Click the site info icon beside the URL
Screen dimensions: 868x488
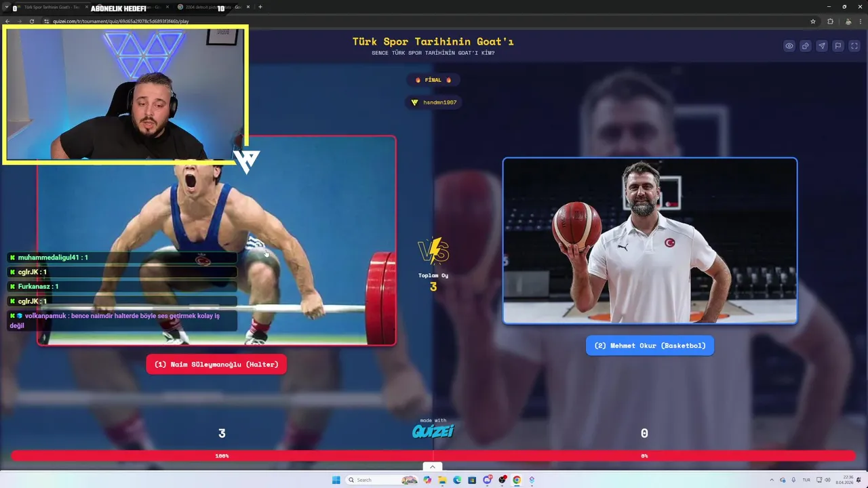click(x=47, y=21)
